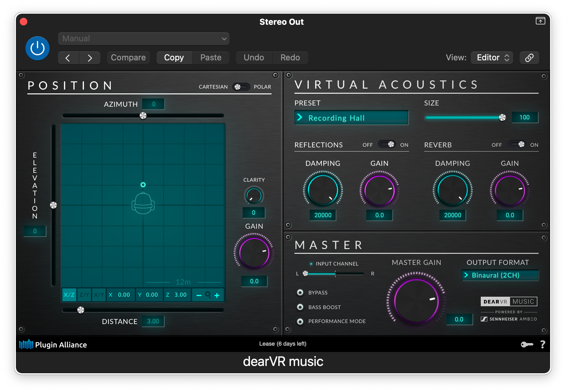The width and height of the screenshot is (566, 392).
Task: Click the Distance value field
Action: [x=153, y=321]
